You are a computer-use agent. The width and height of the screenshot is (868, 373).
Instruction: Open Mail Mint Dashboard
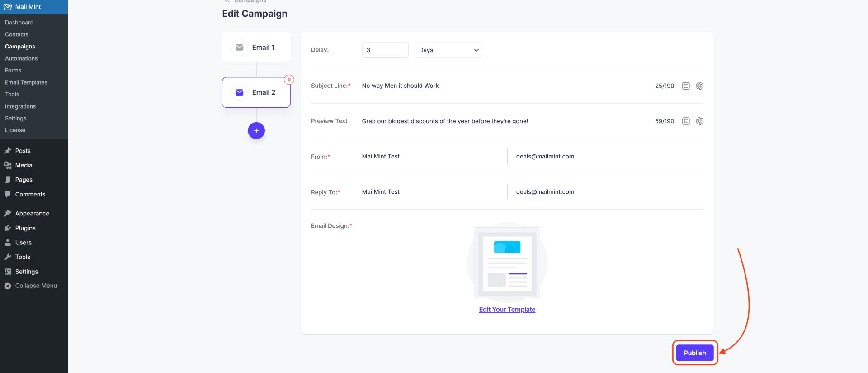pyautogui.click(x=19, y=23)
